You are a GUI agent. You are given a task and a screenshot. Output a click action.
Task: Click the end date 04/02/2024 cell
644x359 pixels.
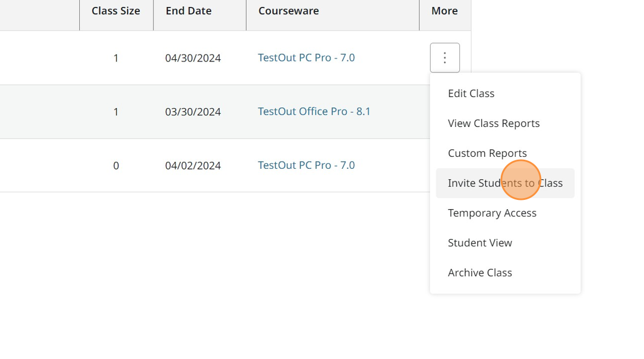(x=193, y=165)
